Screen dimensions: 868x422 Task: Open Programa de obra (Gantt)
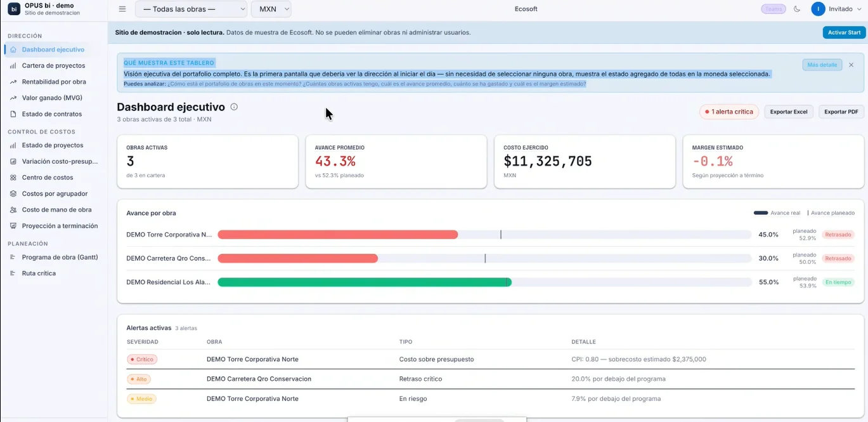pyautogui.click(x=60, y=257)
